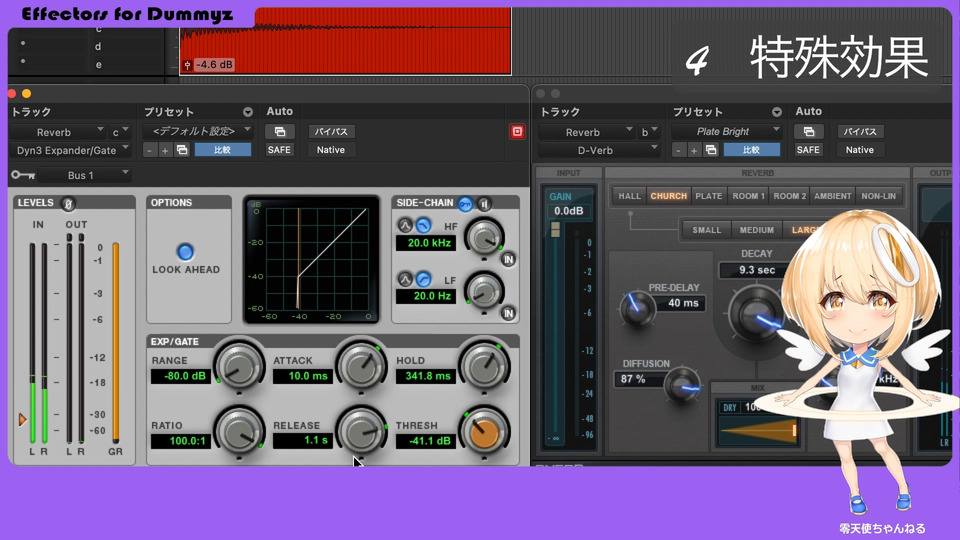Viewport: 960px width, 540px height.
Task: Click previous preset minus in D-Verb
Action: [679, 150]
